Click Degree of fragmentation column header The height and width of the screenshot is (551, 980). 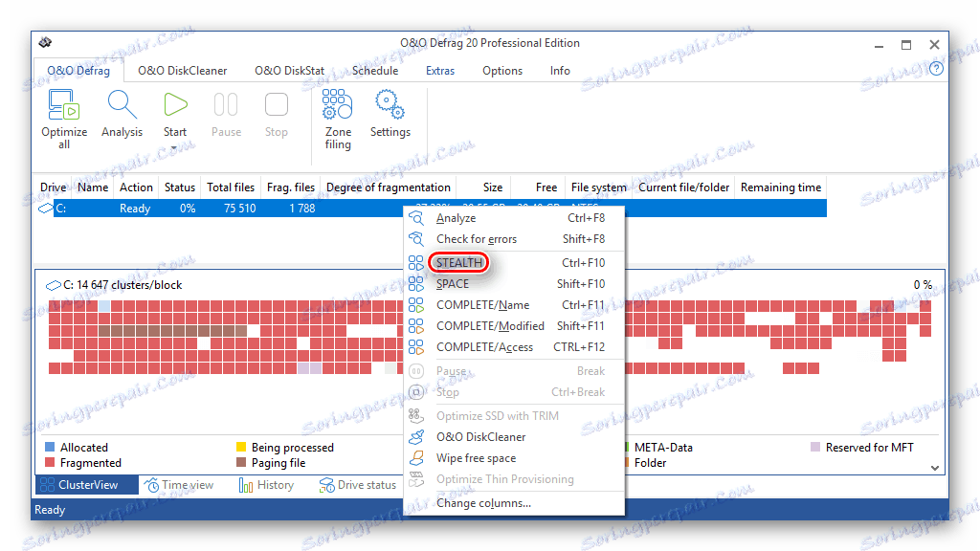[389, 187]
